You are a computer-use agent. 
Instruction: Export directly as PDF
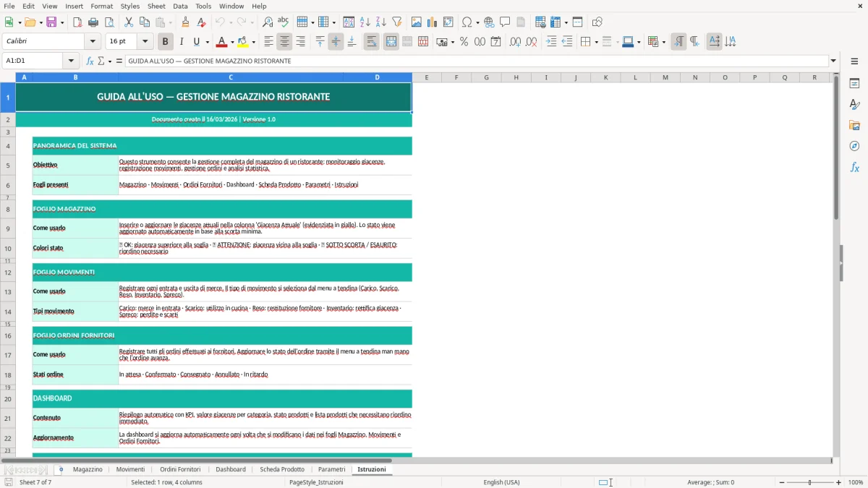pyautogui.click(x=77, y=22)
